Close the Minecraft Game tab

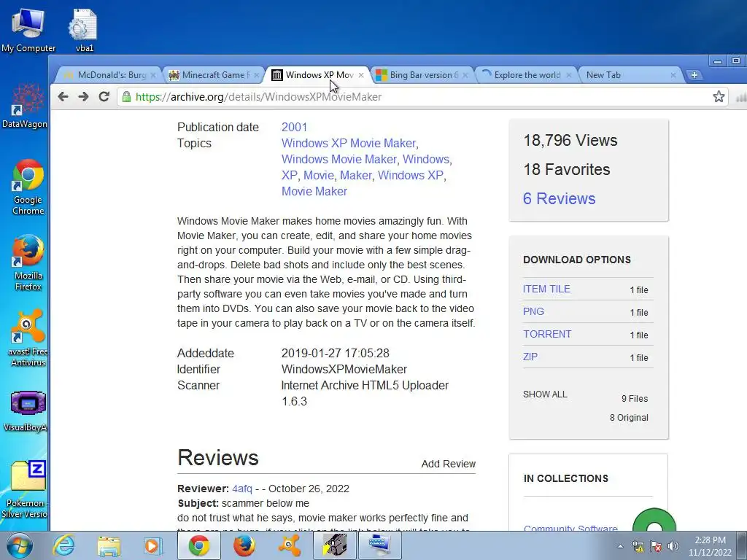pyautogui.click(x=256, y=75)
